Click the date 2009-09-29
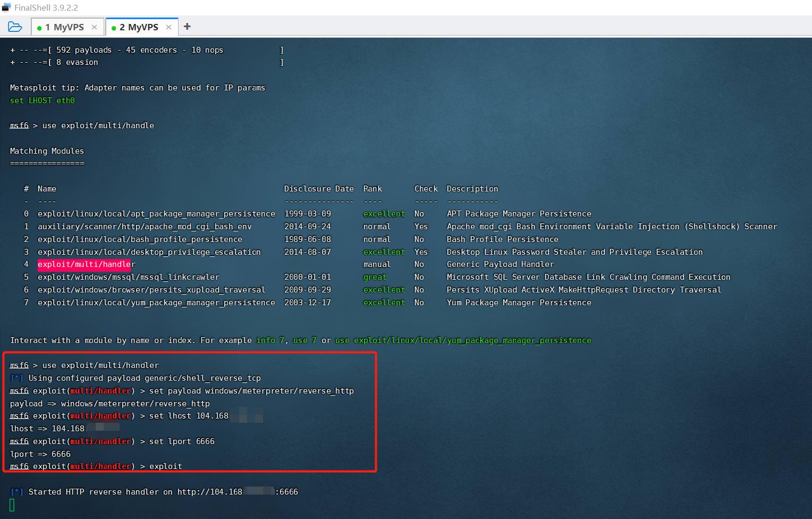The image size is (812, 519). 307,290
